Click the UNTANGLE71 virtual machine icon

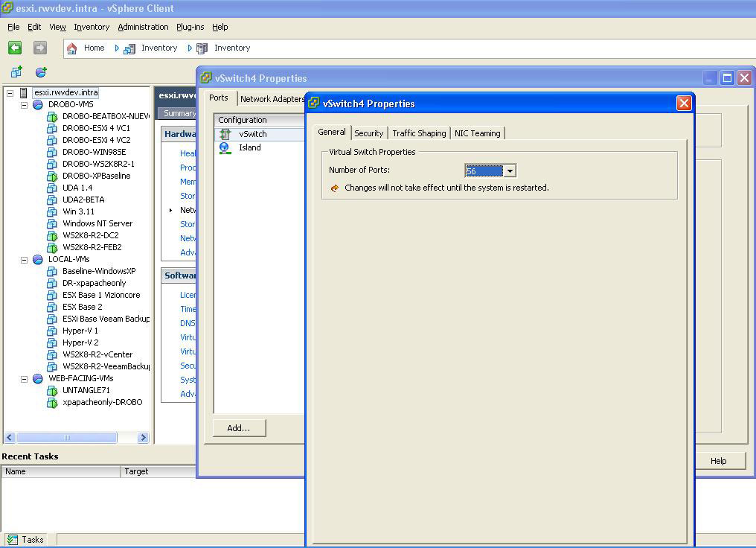[52, 390]
